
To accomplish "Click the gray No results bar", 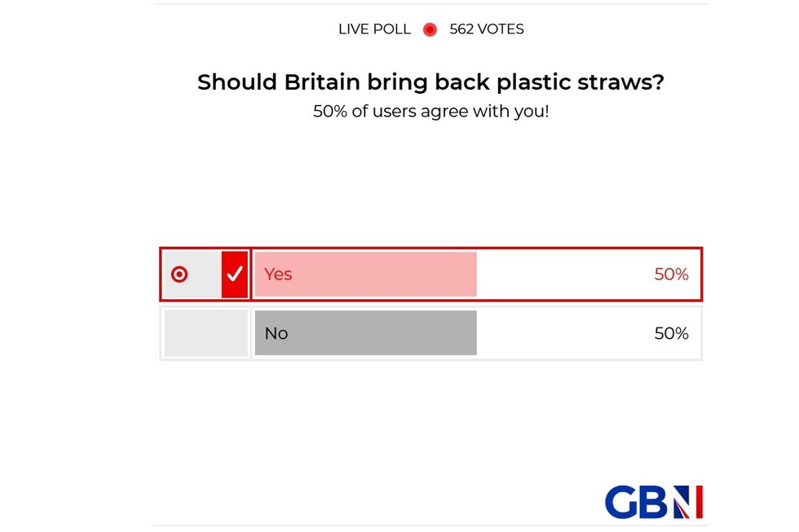I will pos(365,332).
